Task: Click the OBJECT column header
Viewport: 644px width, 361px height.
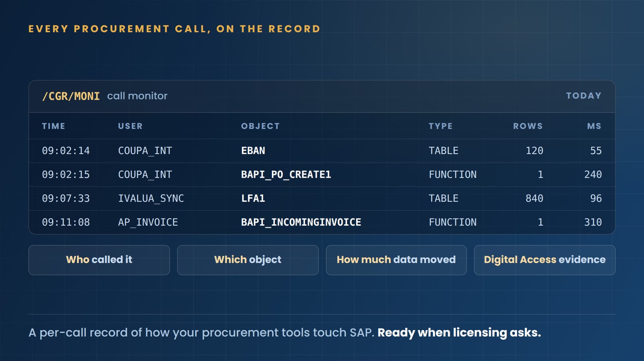Action: (x=260, y=126)
